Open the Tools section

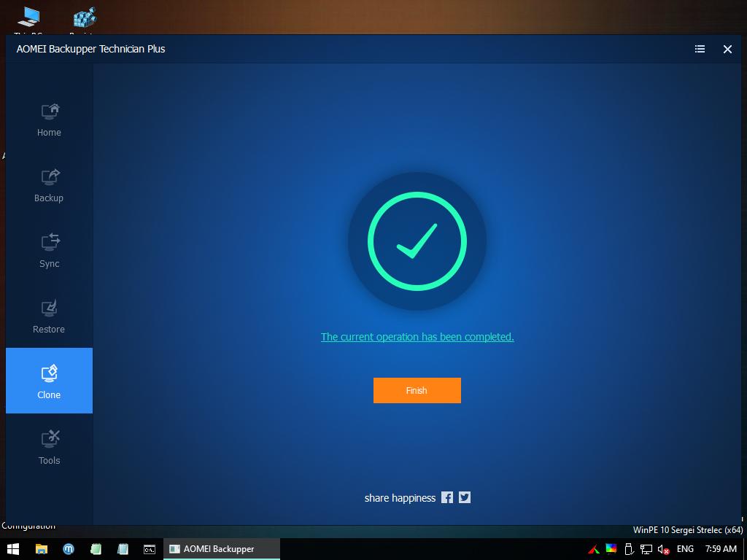point(49,448)
